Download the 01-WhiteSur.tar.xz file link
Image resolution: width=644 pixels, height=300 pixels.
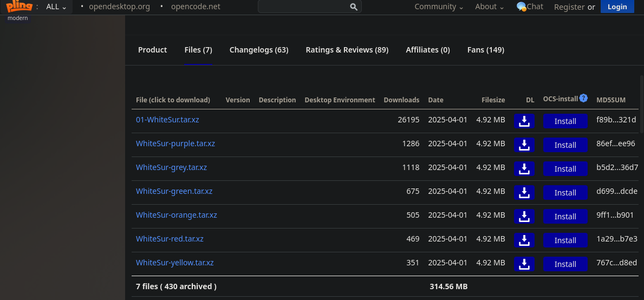tap(167, 120)
